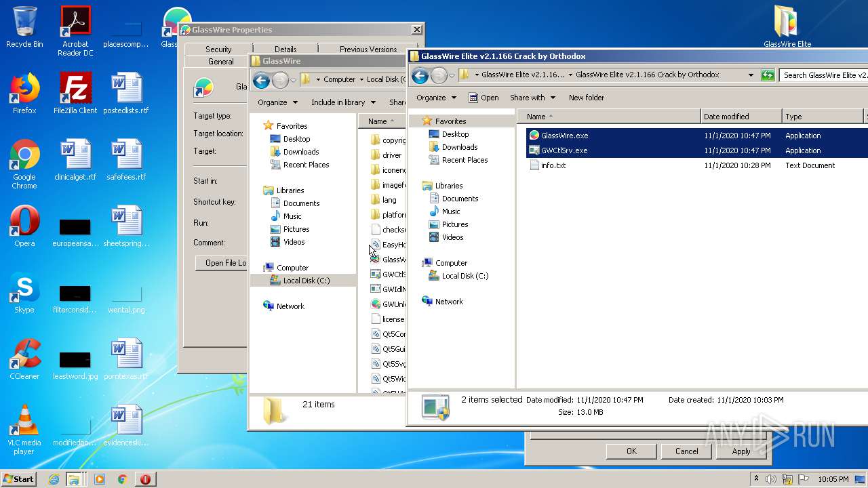Switch to the Details tab

point(285,49)
